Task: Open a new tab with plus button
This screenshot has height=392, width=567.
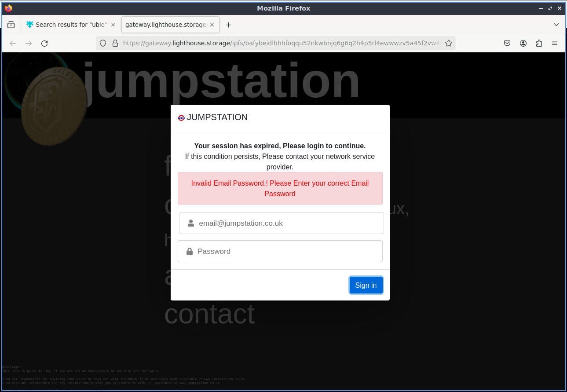Action: pyautogui.click(x=228, y=25)
